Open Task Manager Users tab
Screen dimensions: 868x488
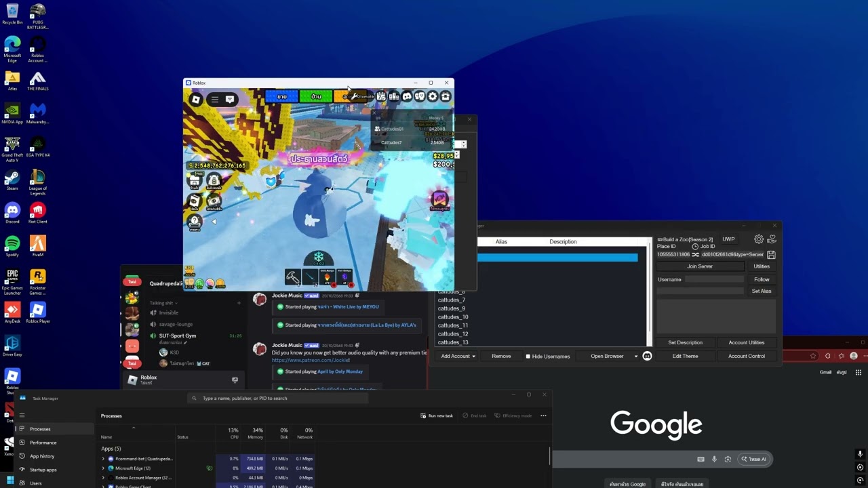coord(55,483)
